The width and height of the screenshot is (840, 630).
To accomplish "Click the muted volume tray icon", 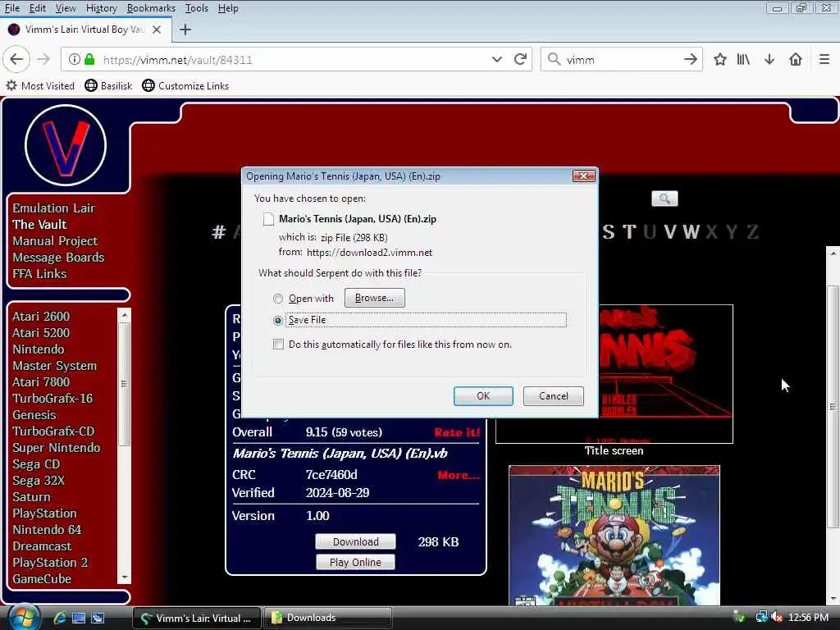I will (x=776, y=617).
